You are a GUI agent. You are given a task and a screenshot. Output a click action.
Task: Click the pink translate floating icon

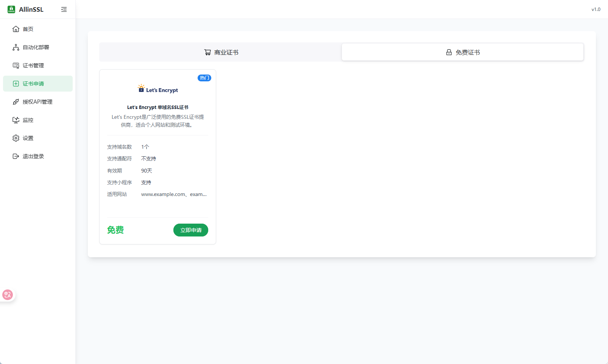click(8, 295)
